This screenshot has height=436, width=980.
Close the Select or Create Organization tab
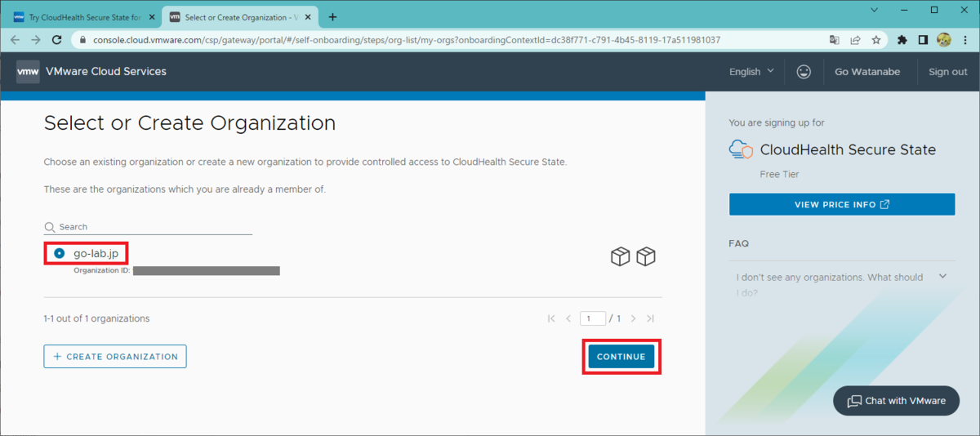point(306,17)
